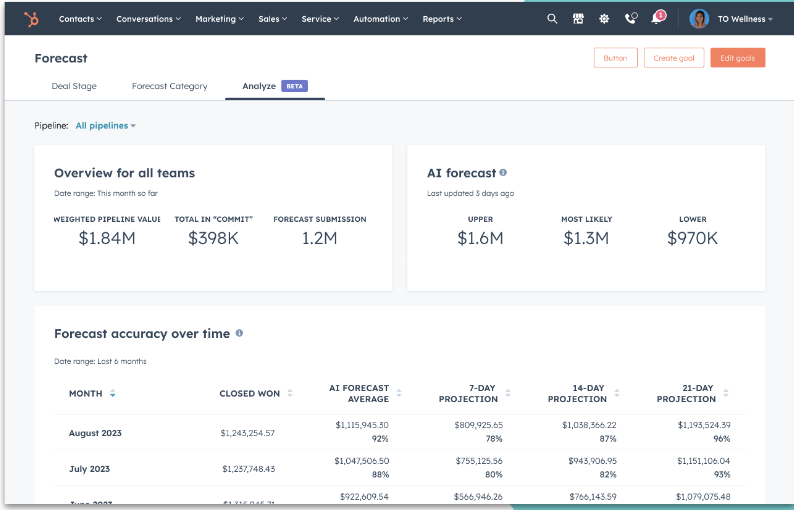Sort table by Month column
Screen dimensions: 794x510
pos(113,394)
